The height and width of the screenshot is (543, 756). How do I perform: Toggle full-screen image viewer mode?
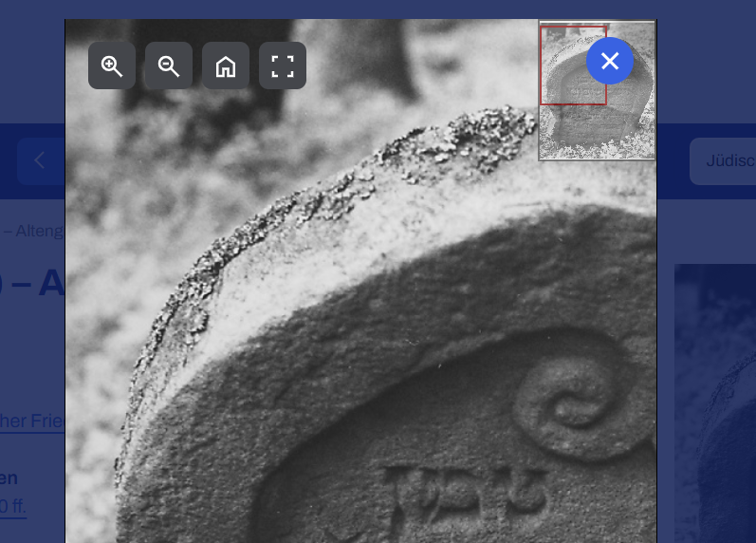pyautogui.click(x=283, y=66)
